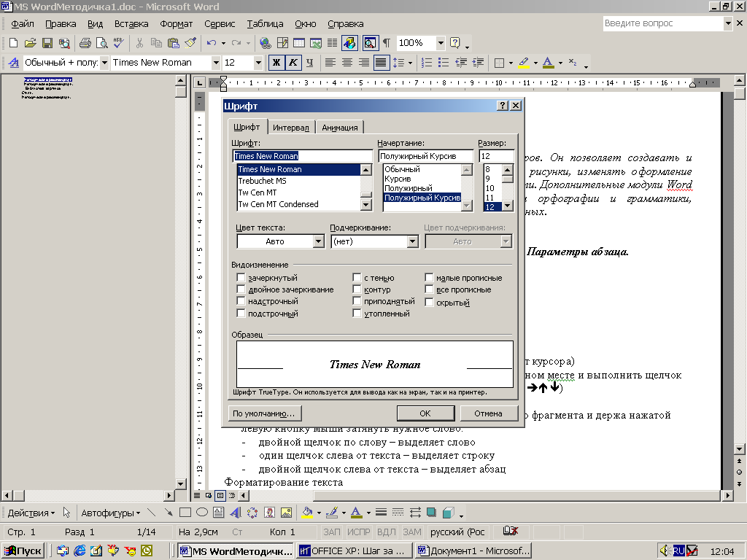The width and height of the screenshot is (747, 560).
Task: Align text to the left
Action: point(330,63)
